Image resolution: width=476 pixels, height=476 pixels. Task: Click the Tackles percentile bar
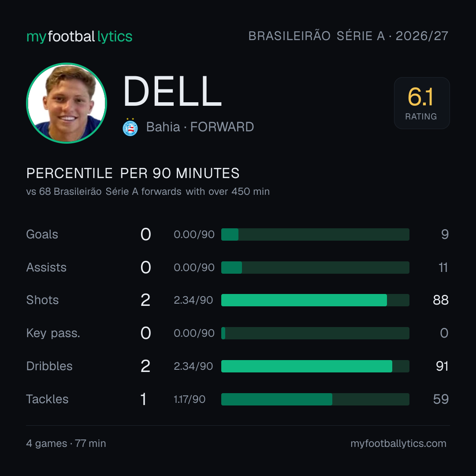tap(315, 399)
